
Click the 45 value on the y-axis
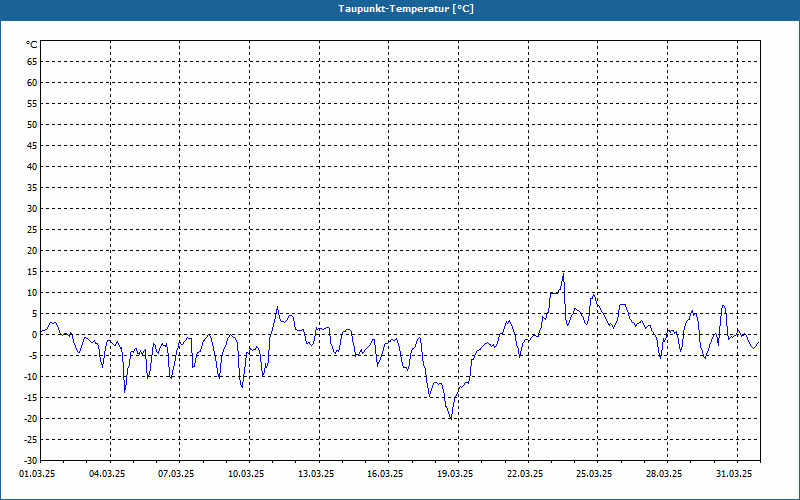pyautogui.click(x=32, y=145)
